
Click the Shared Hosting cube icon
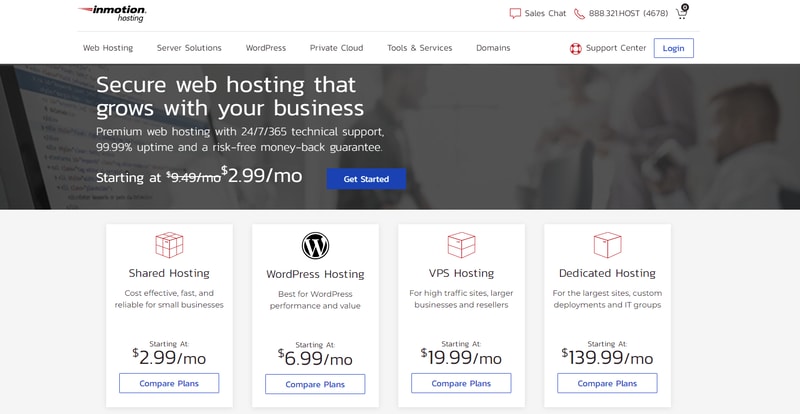169,245
